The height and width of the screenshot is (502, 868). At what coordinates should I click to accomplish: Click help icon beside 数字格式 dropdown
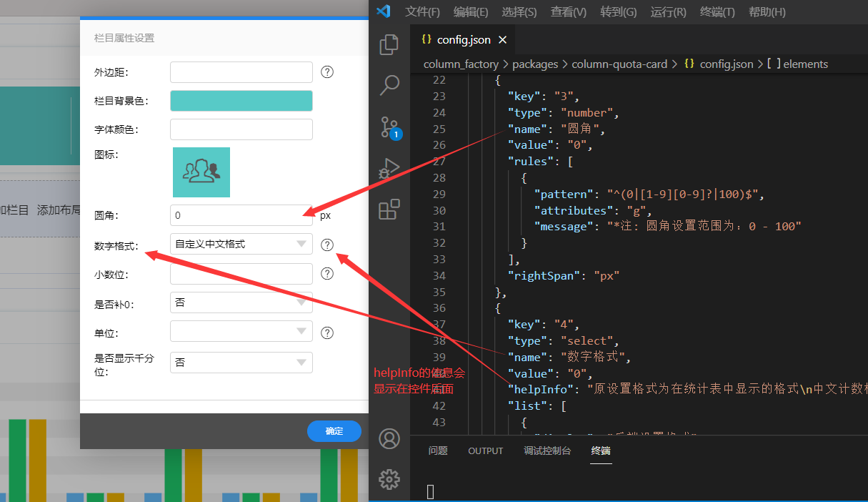coord(327,245)
